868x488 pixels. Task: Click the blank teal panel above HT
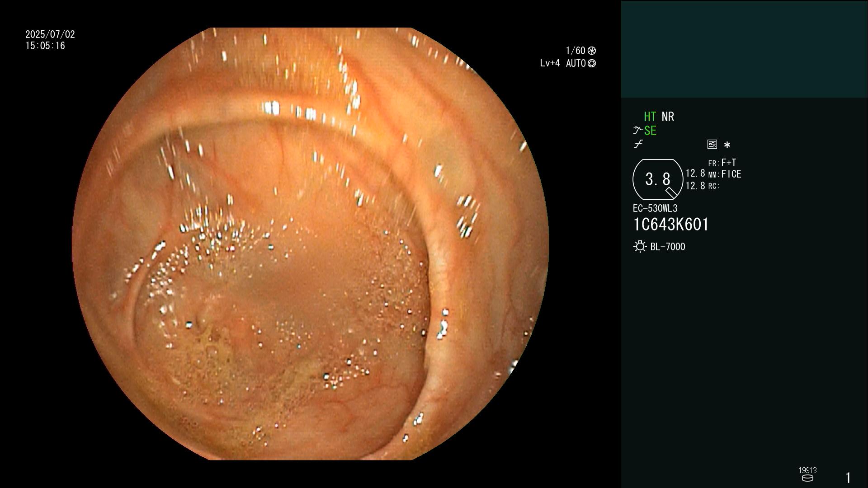(744, 49)
